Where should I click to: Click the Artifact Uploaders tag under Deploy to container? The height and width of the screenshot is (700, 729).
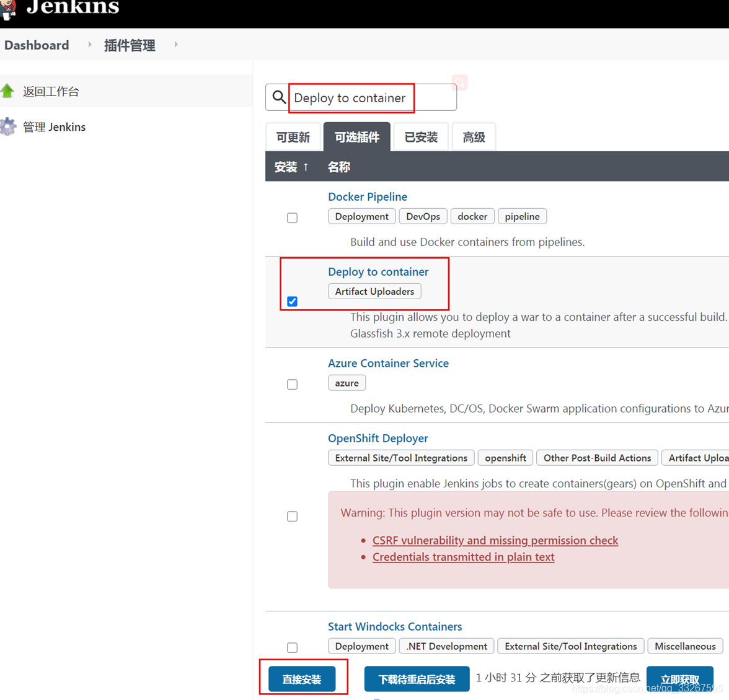point(374,291)
